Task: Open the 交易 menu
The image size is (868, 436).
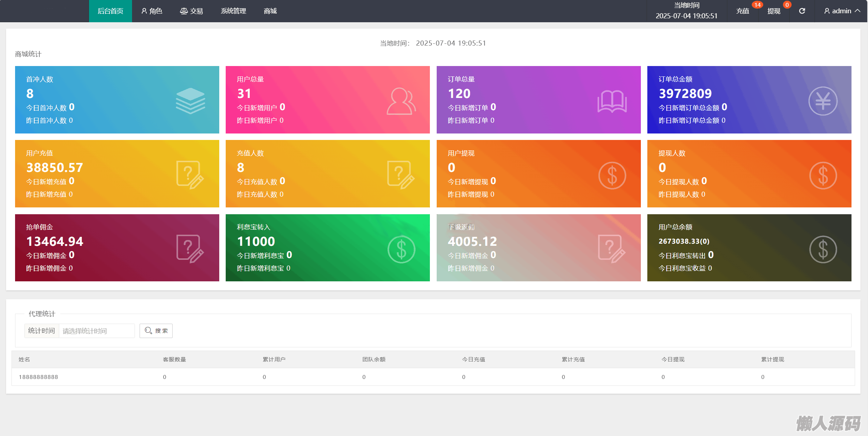Action: tap(191, 11)
